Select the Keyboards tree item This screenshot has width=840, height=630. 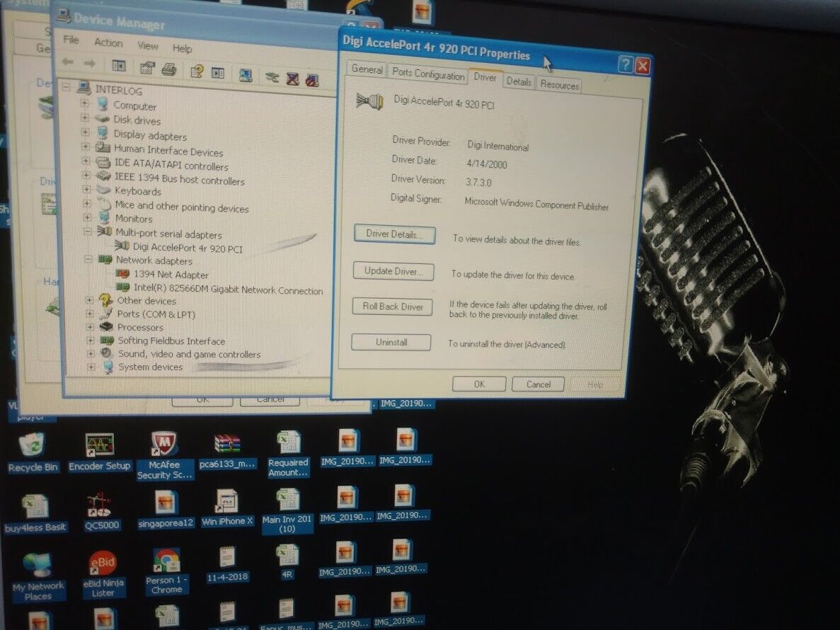[138, 191]
